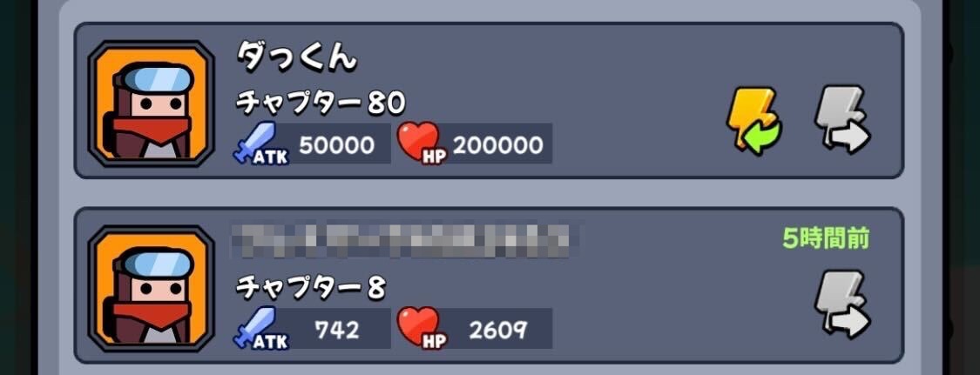This screenshot has height=375, width=980.
Task: Tap the yellow lightning refresh icon
Action: [x=754, y=122]
